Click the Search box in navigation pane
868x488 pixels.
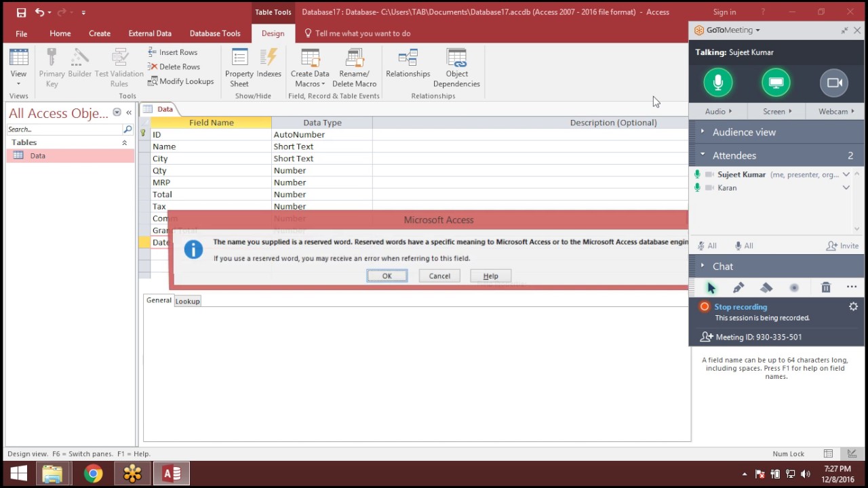pos(65,129)
